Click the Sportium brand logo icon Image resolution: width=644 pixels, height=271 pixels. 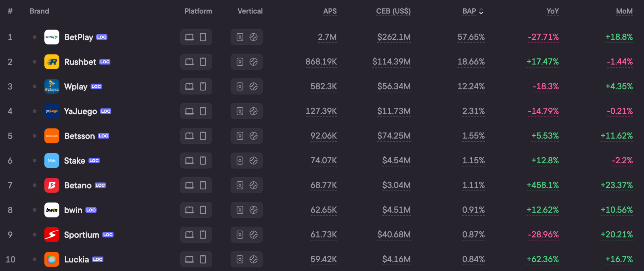click(52, 235)
